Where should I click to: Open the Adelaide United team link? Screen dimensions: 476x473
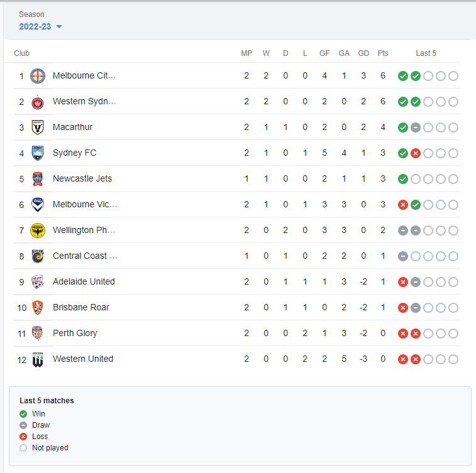click(84, 281)
